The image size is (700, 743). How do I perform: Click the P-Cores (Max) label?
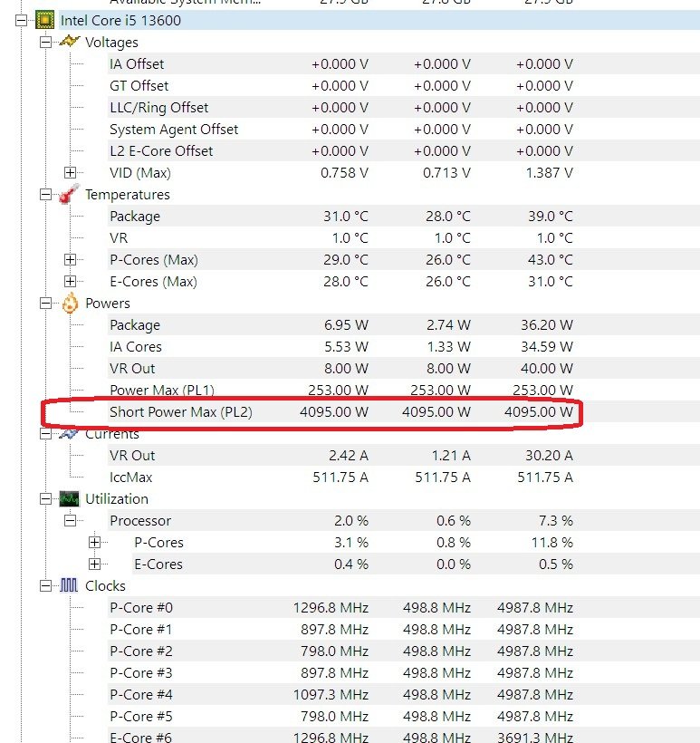click(154, 260)
